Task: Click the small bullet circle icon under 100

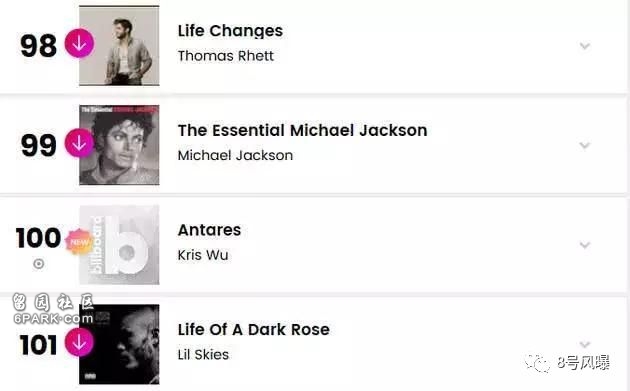Action: tap(39, 264)
